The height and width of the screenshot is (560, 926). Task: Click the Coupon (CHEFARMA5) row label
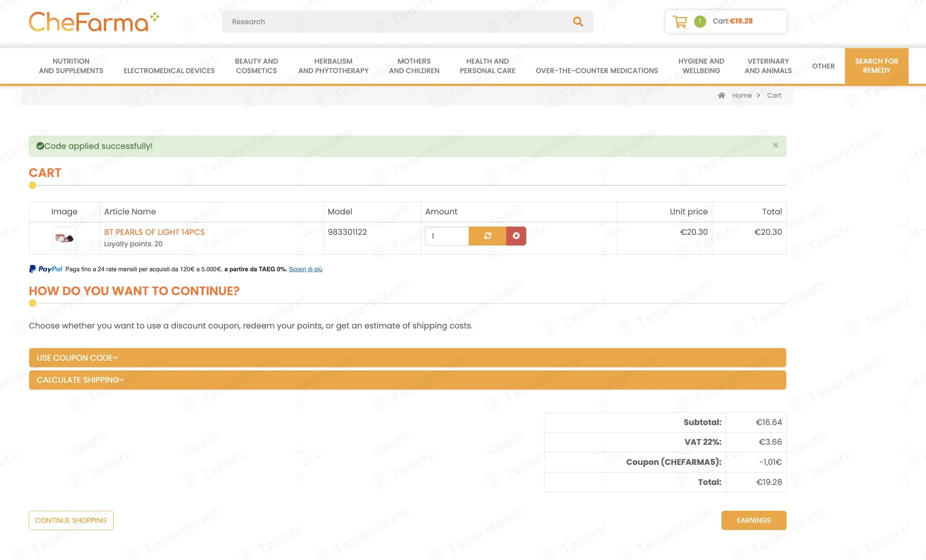(674, 462)
